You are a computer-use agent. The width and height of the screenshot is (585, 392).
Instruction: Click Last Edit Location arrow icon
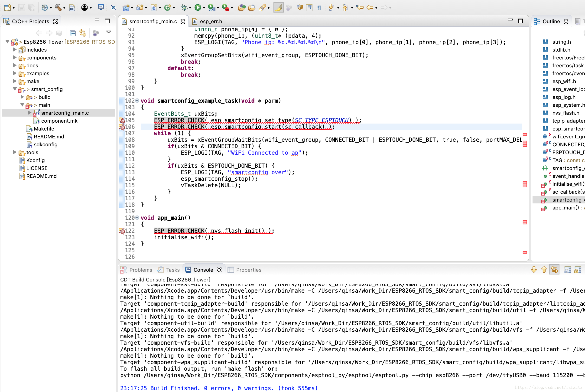click(x=360, y=7)
